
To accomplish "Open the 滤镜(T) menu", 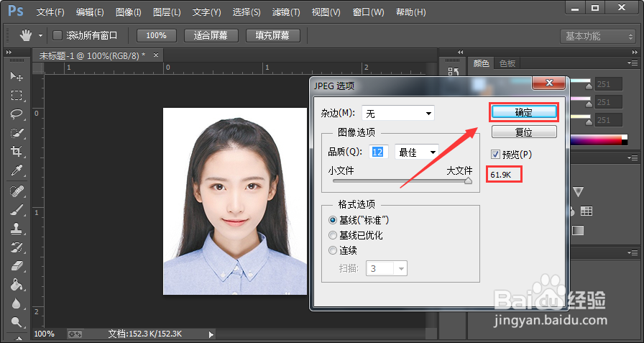I will 286,12.
